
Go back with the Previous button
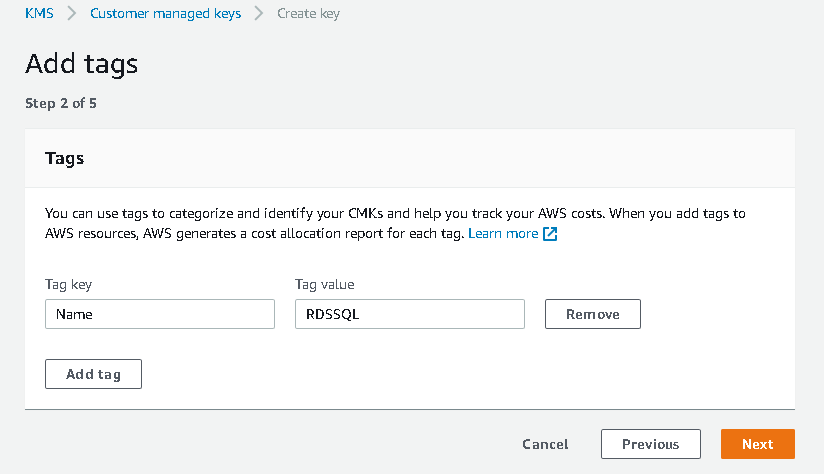650,444
